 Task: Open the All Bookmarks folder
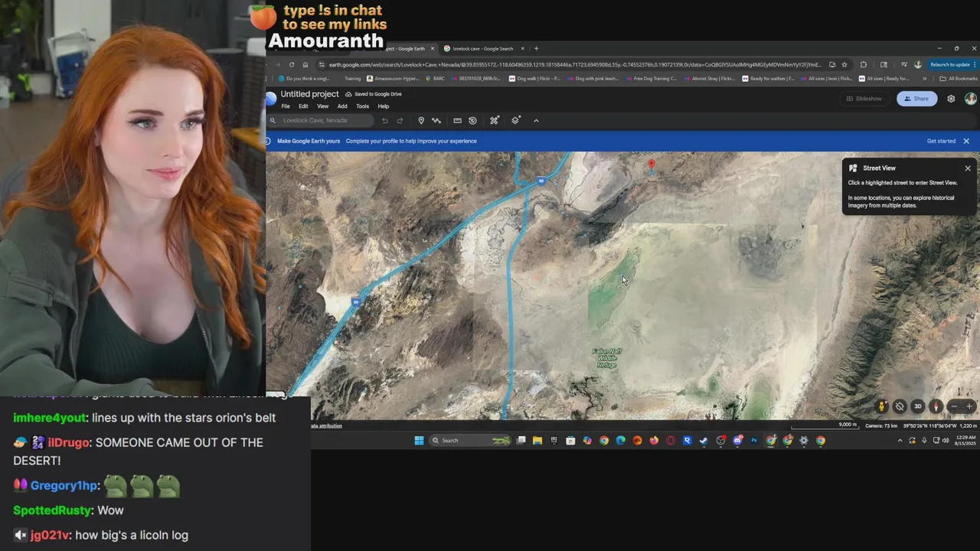click(x=959, y=78)
